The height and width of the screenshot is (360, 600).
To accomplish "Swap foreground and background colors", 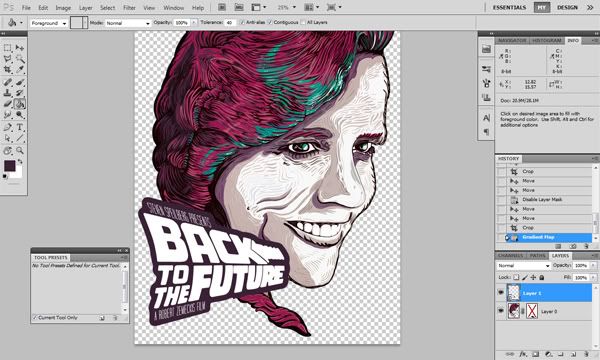I will click(20, 162).
